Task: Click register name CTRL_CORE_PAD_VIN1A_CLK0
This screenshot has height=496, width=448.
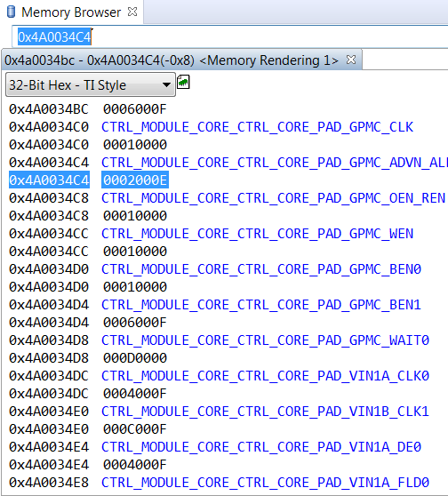Action: point(265,376)
